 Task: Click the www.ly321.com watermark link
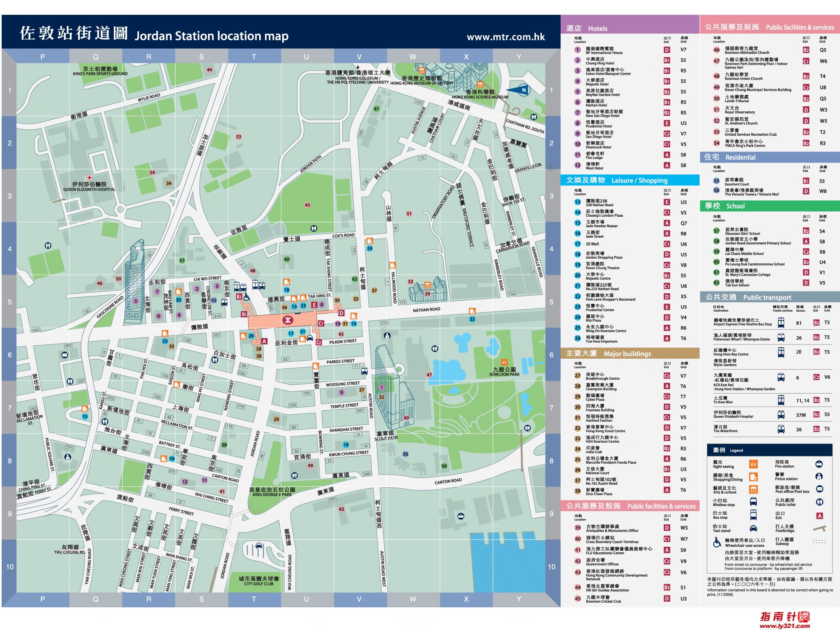click(x=785, y=626)
